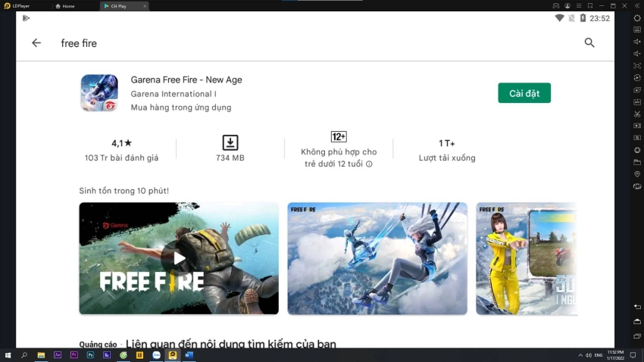This screenshot has height=362, width=644.
Task: Click the free fire search query field
Action: [x=79, y=43]
